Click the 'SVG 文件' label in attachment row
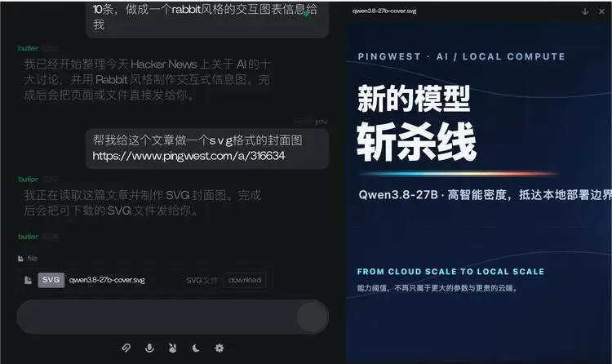612x364 pixels. click(202, 281)
